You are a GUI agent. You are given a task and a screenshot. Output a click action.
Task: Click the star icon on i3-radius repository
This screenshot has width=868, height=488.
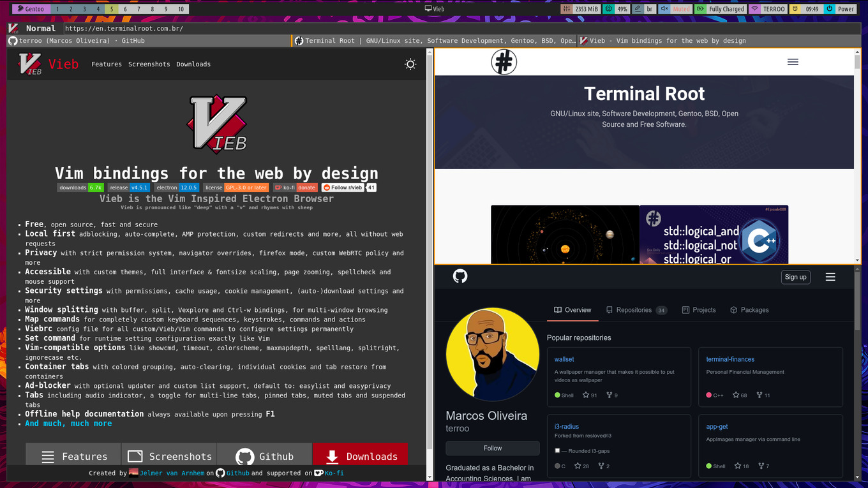[578, 466]
